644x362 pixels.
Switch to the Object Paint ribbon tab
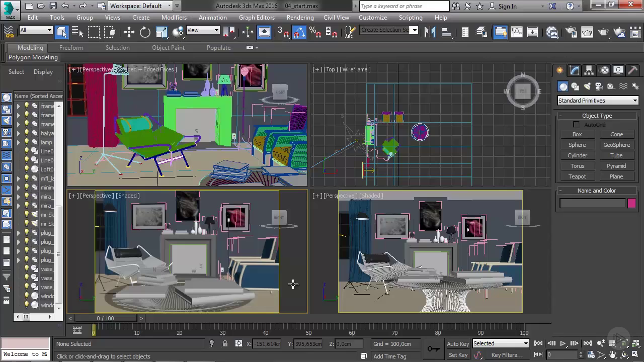pos(168,48)
